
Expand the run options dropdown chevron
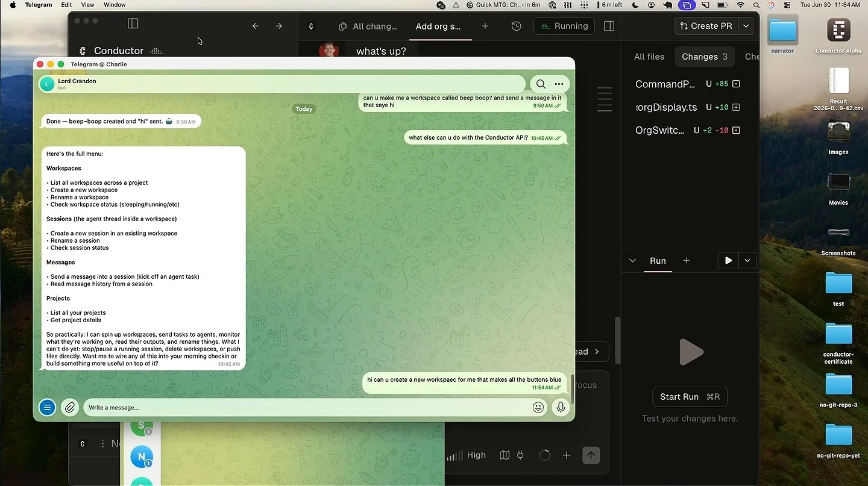pyautogui.click(x=747, y=261)
